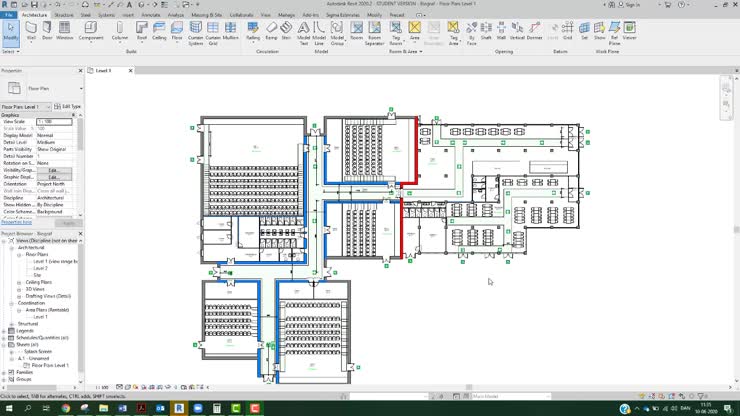Select the Roof tool
The width and height of the screenshot is (740, 416).
[142, 31]
